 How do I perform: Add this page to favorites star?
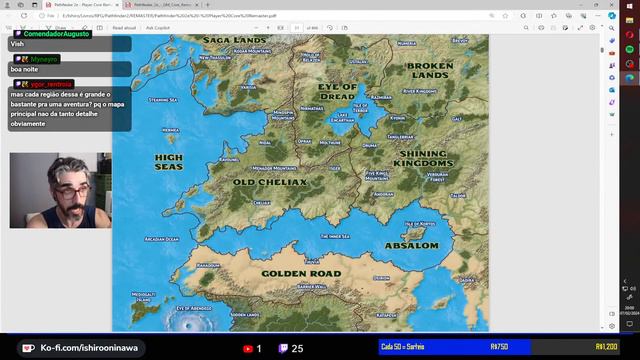505,16
